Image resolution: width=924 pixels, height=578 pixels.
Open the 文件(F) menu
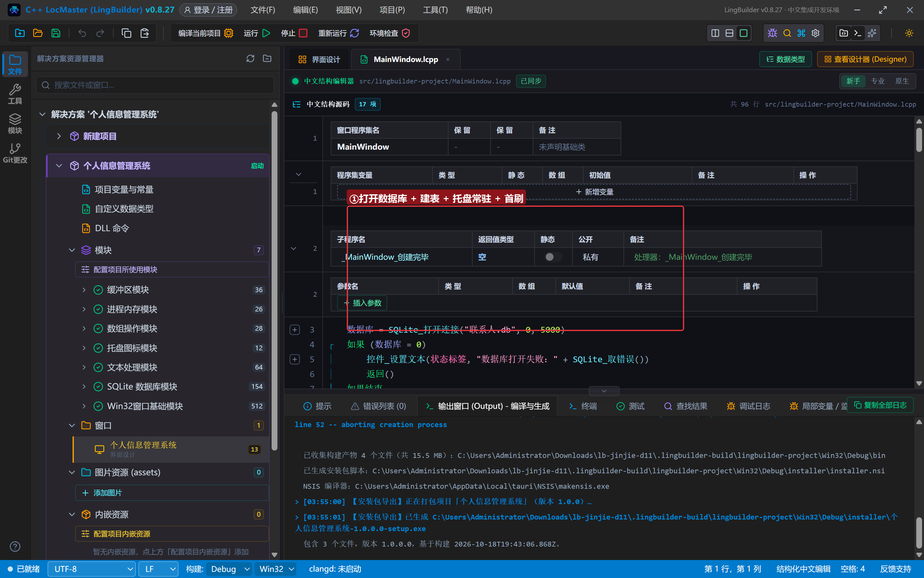click(x=263, y=10)
